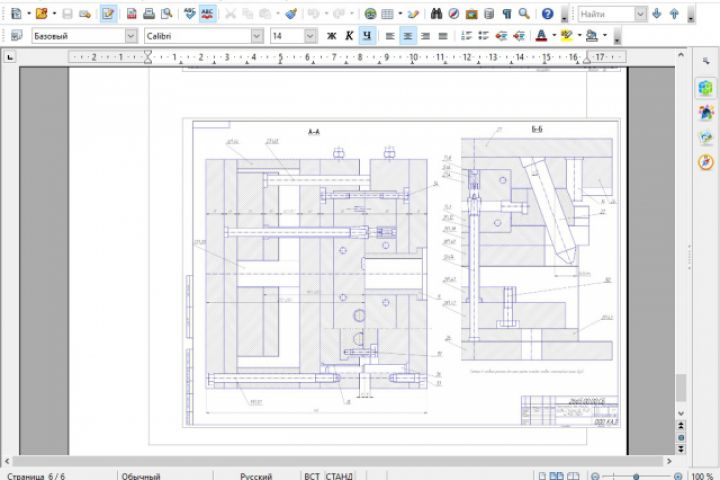Center the paragraph horizontally

tap(408, 36)
